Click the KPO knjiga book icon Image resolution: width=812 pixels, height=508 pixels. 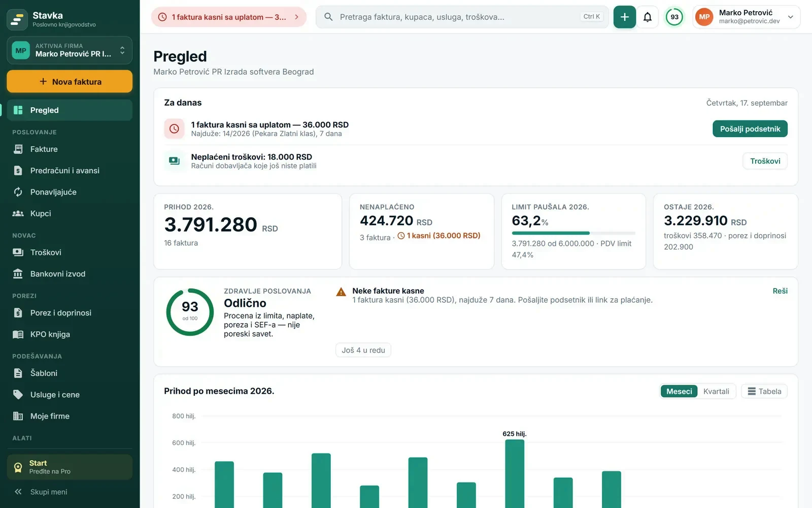(18, 334)
